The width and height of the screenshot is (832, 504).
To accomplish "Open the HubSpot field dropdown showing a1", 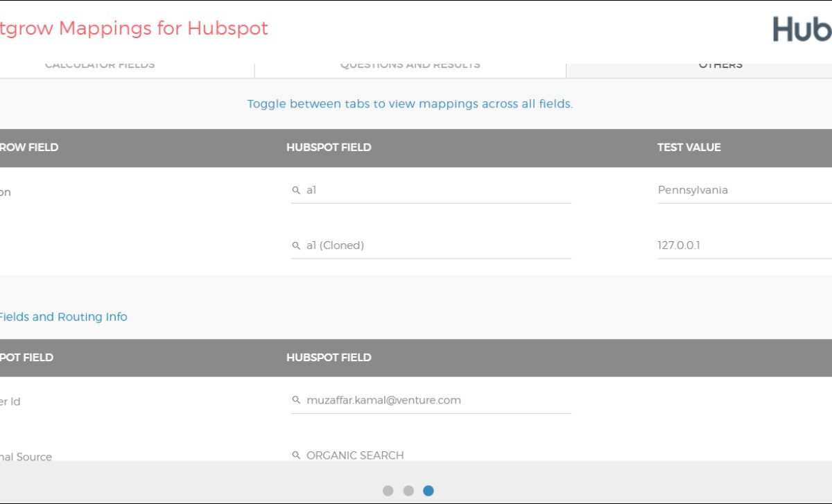I will click(x=437, y=190).
